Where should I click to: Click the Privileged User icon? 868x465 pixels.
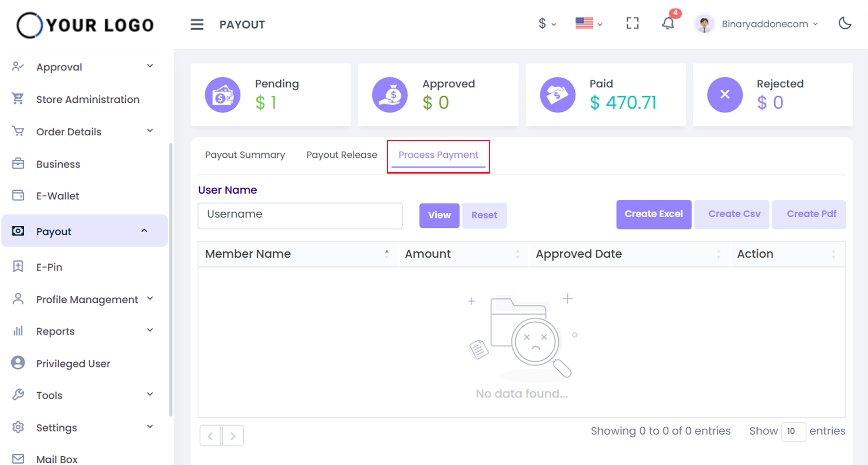18,363
